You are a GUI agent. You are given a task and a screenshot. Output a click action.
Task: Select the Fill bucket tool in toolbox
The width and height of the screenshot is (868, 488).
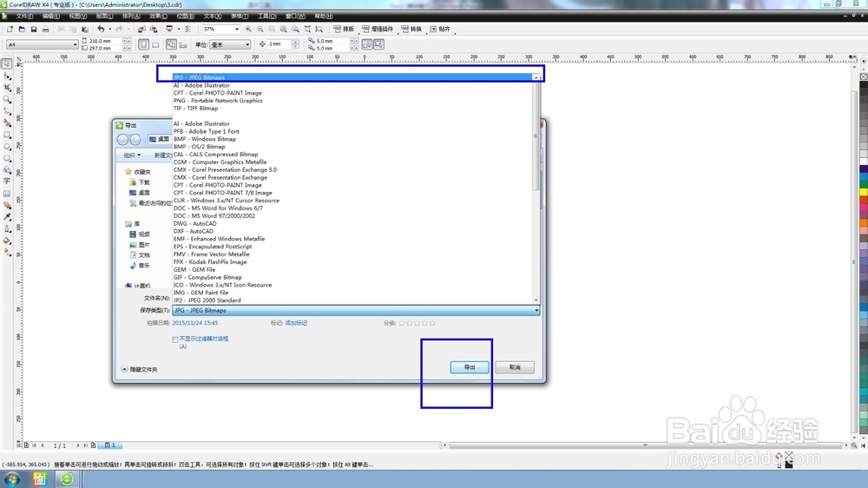pyautogui.click(x=7, y=241)
